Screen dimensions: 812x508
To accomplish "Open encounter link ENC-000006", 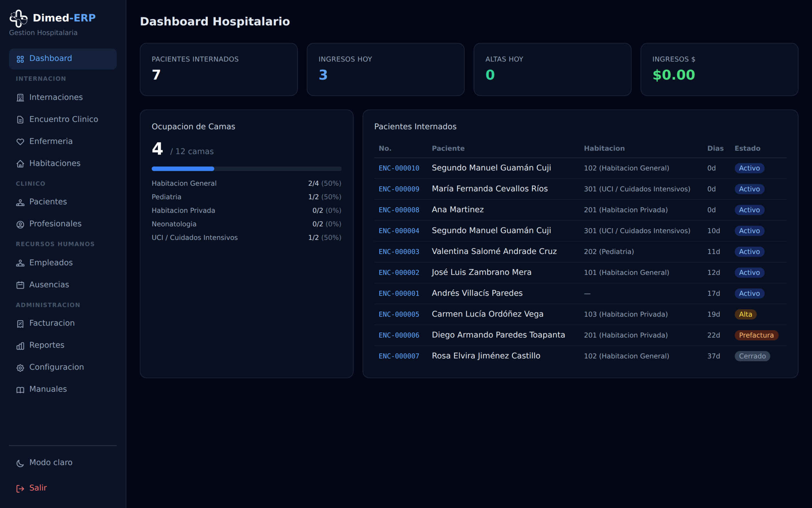I will tap(399, 335).
